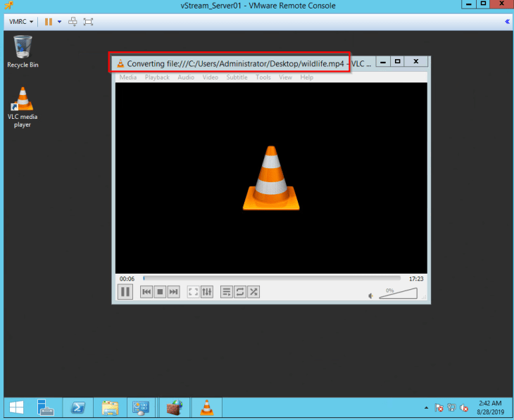
Task: Click the total time 17:23 label
Action: tap(415, 279)
